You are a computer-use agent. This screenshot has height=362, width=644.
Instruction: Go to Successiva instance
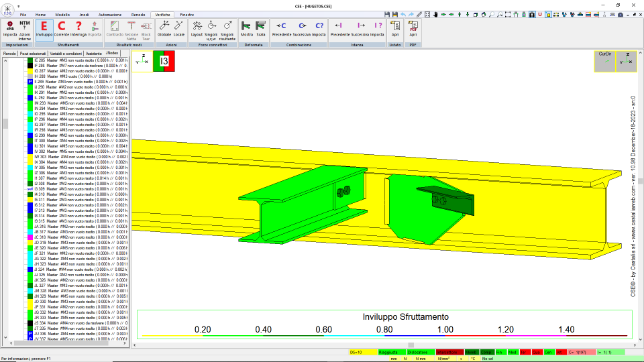click(x=360, y=29)
